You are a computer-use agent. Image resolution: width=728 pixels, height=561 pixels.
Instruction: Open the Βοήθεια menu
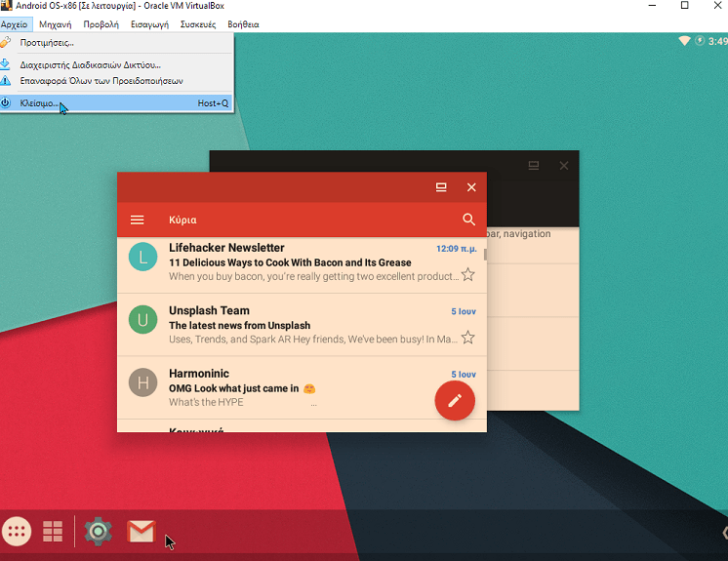pyautogui.click(x=243, y=24)
